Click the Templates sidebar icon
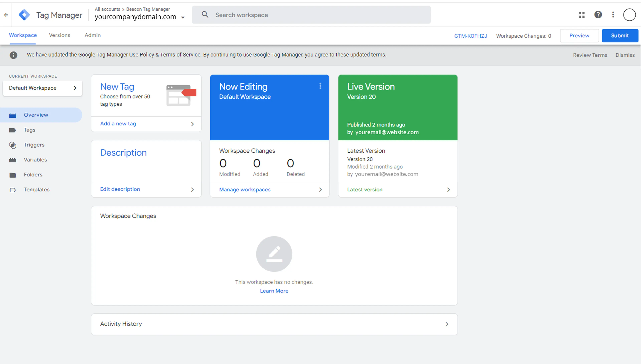Viewport: 641px width, 364px height. (13, 190)
